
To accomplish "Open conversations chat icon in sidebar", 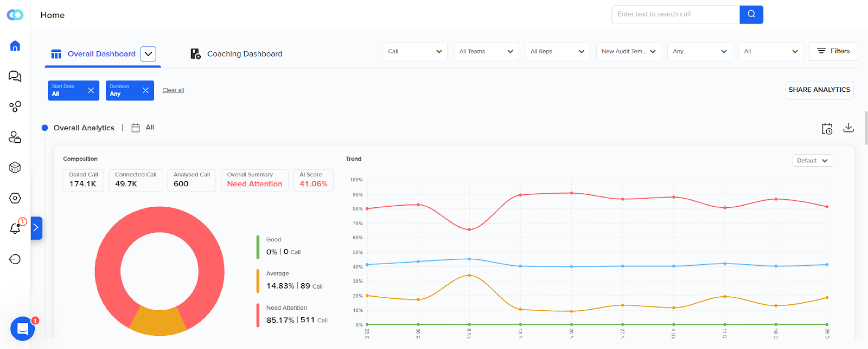I will (15, 76).
